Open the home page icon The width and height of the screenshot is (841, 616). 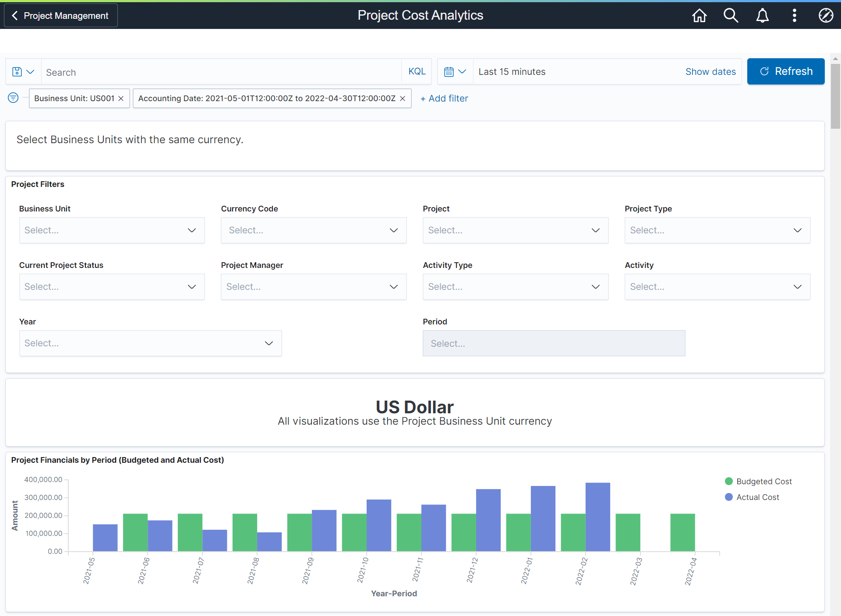699,15
